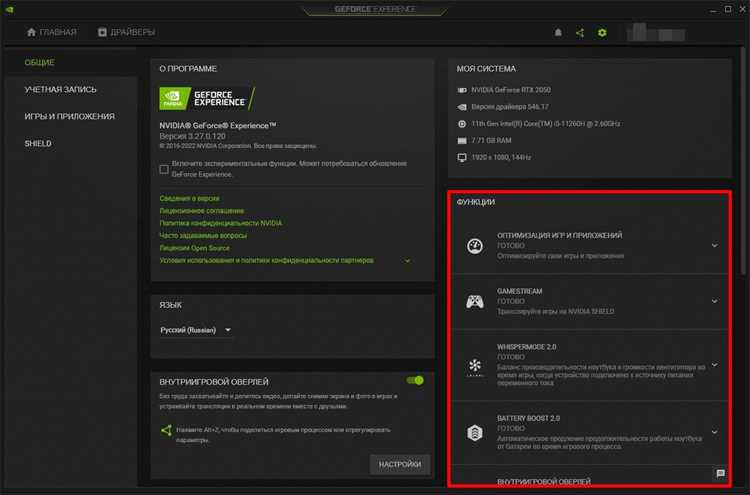
Task: Click the NVIDIA GeForce Experience product name
Action: (x=218, y=126)
